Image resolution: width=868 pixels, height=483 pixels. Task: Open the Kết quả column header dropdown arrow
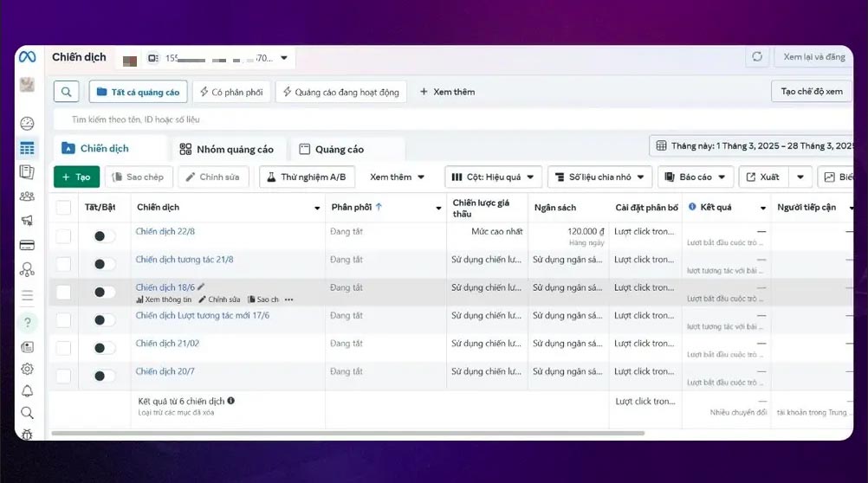763,208
